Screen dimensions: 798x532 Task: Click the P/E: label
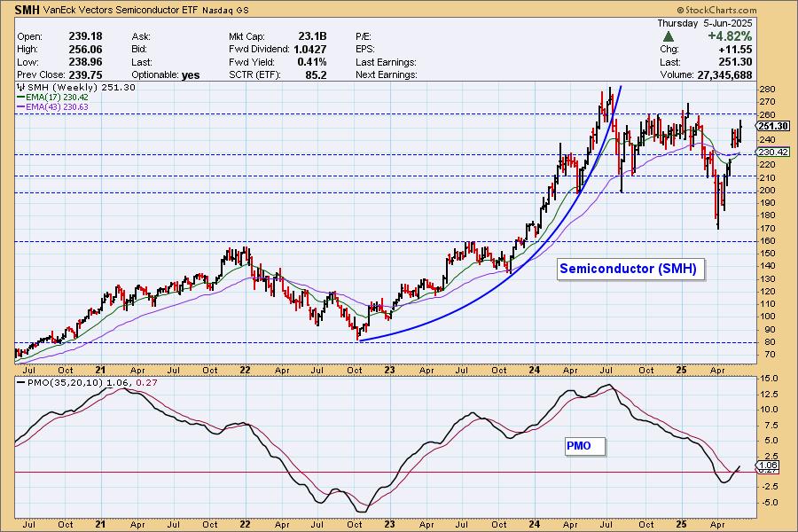click(x=364, y=36)
